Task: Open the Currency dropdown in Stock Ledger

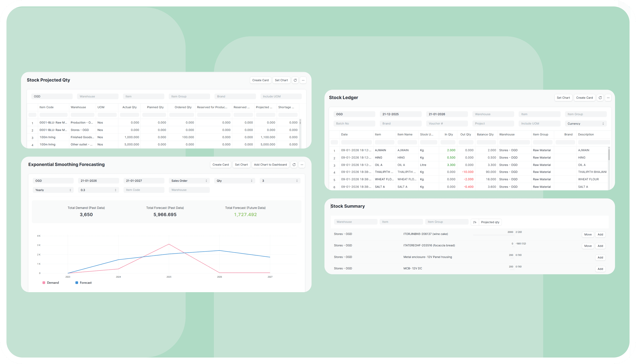Action: tap(586, 123)
